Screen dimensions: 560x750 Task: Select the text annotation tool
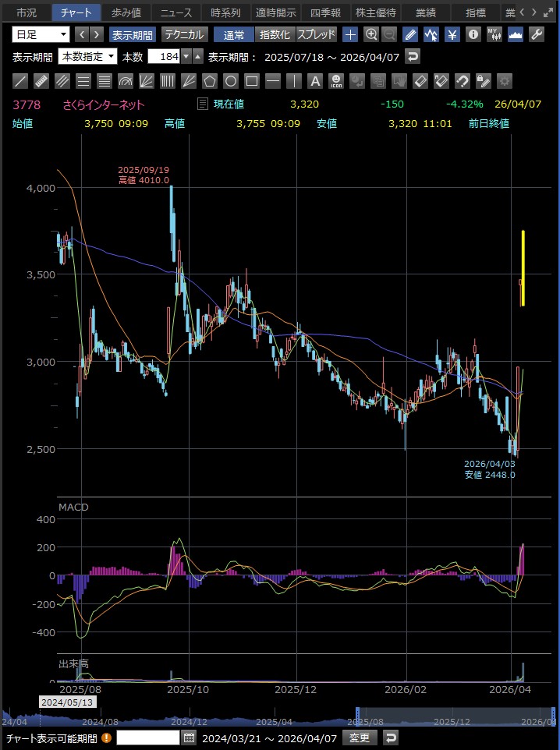(x=315, y=81)
